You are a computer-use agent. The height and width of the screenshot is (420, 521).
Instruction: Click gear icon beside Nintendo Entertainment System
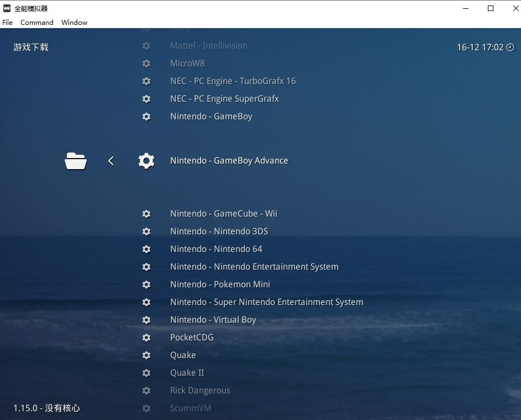146,267
